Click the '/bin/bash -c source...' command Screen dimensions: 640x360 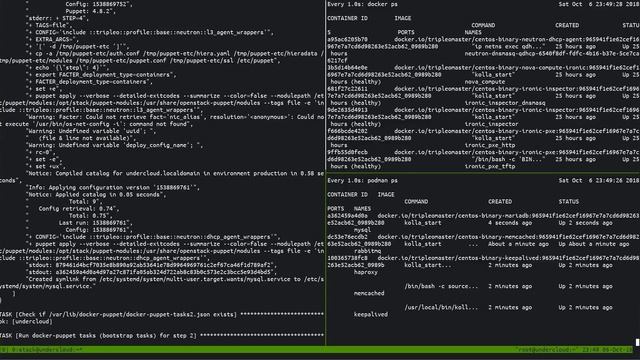(441, 287)
